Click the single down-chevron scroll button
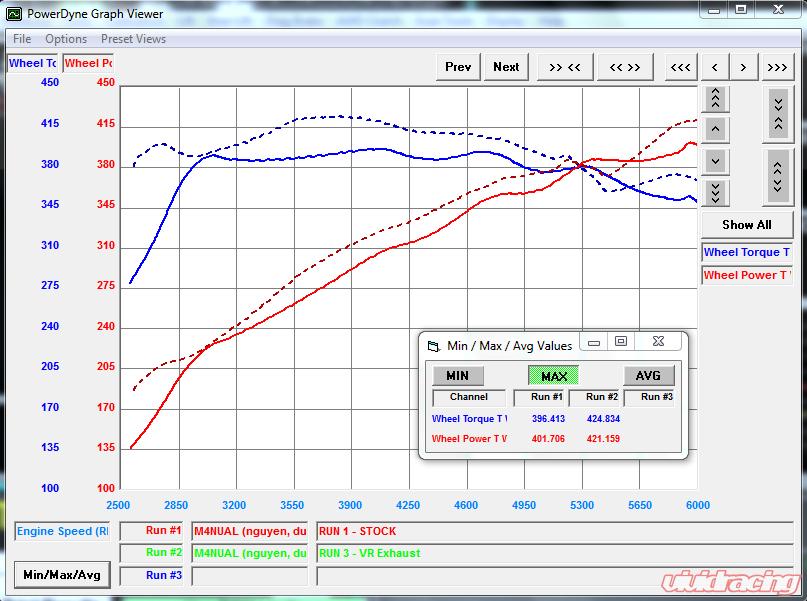This screenshot has height=601, width=807. (x=716, y=161)
